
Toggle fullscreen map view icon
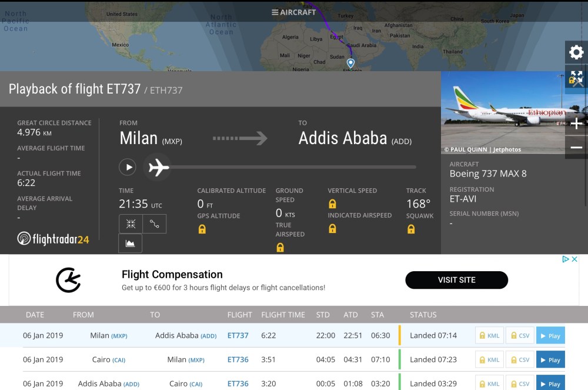[x=576, y=77]
